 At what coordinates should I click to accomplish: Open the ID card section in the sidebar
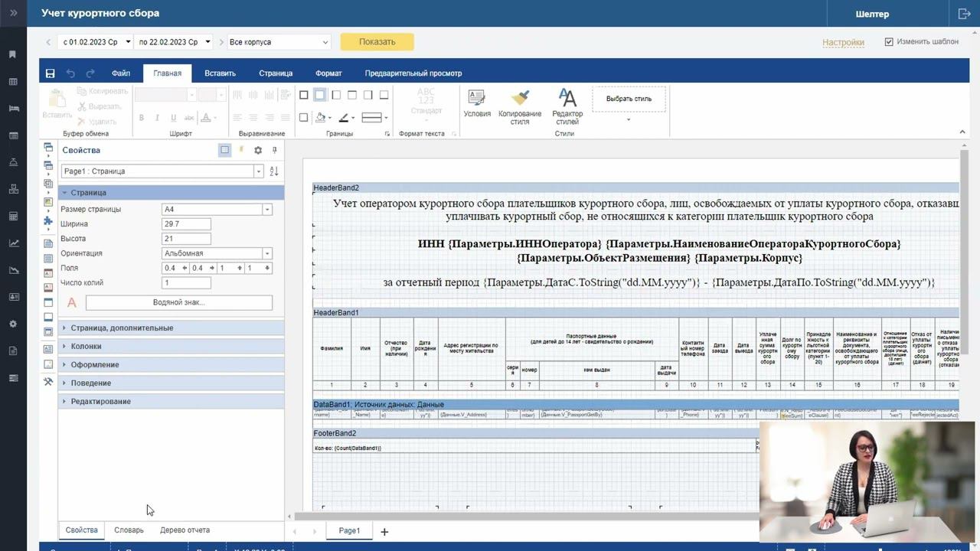13,297
